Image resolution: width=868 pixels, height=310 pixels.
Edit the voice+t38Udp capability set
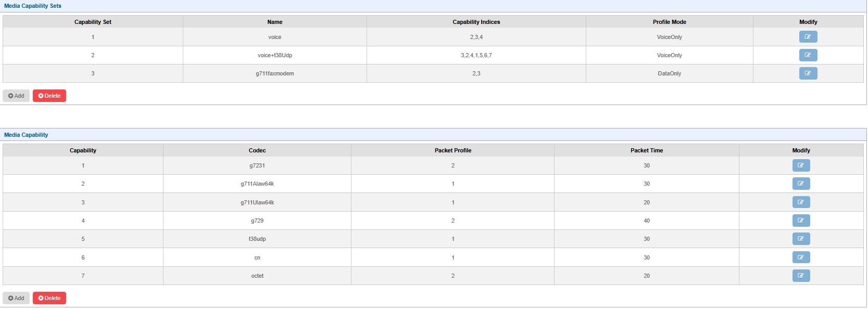tap(808, 55)
